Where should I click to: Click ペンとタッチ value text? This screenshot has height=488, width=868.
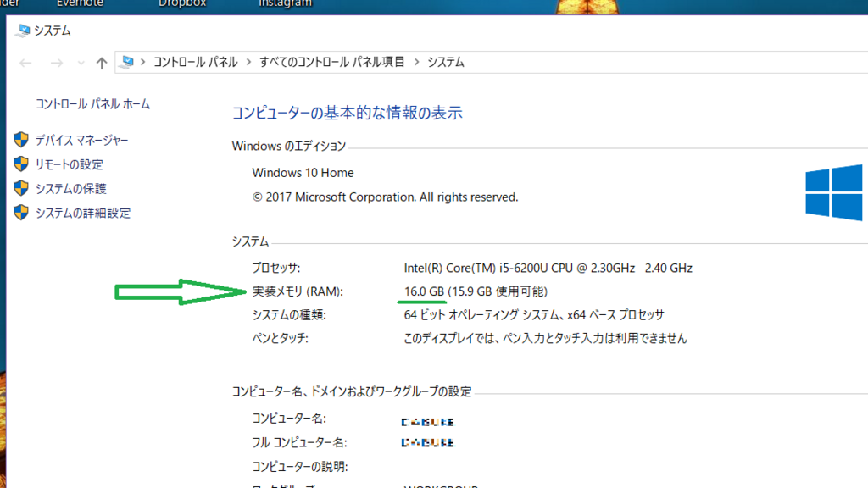(x=545, y=338)
